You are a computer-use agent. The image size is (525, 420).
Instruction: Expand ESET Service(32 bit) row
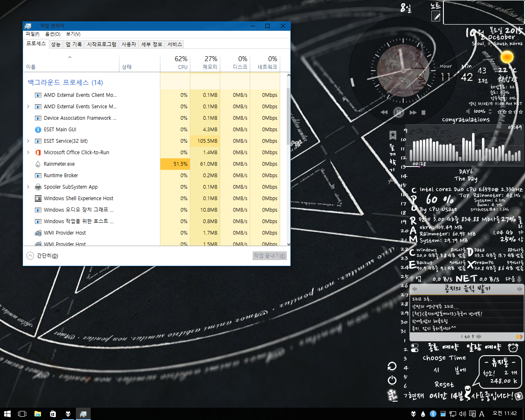point(28,141)
